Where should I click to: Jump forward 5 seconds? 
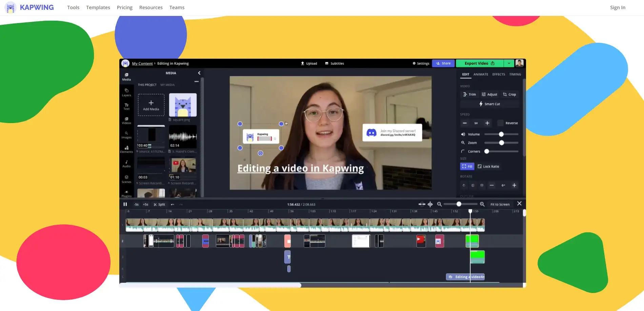145,205
